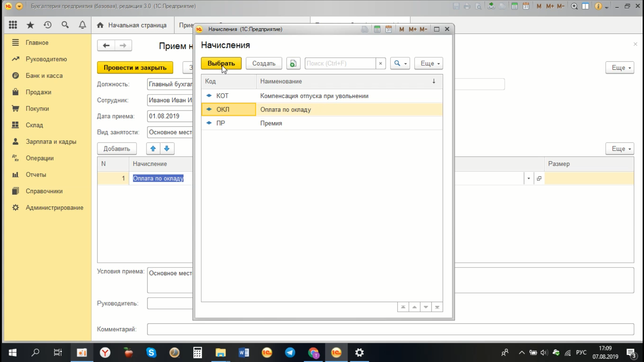Click the Провести и закрыть button

(x=136, y=68)
